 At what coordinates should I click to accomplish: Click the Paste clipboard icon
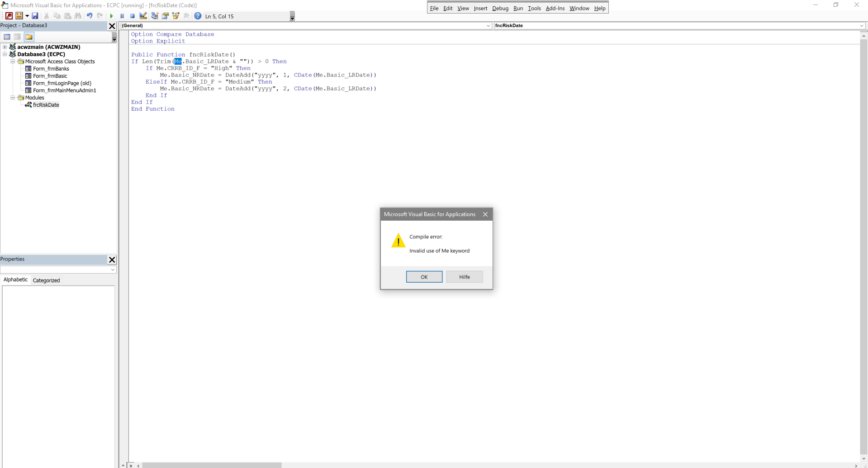[x=67, y=16]
